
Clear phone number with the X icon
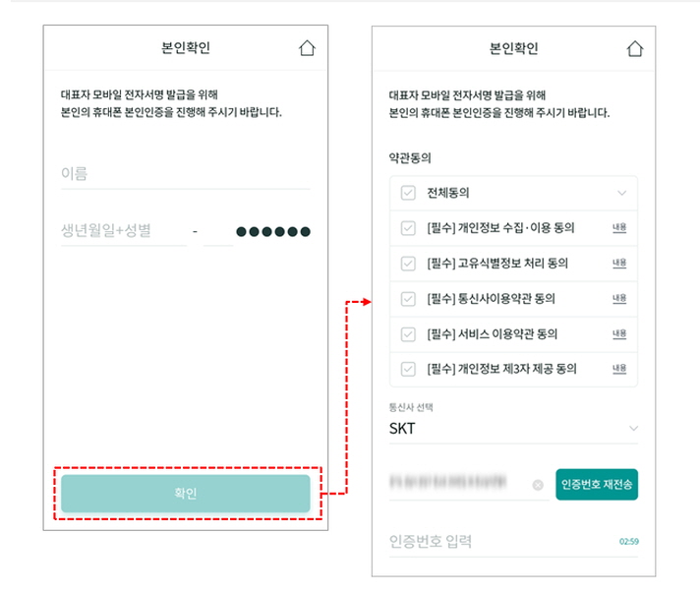538,485
